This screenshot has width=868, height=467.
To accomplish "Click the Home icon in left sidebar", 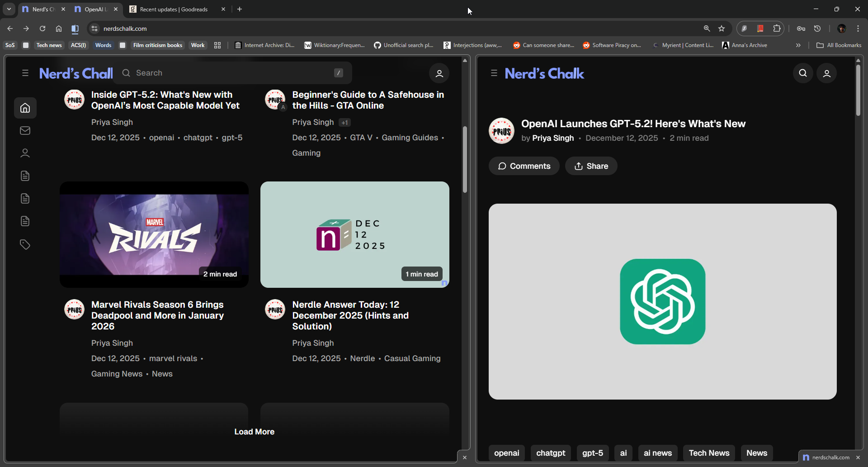I will 25,108.
